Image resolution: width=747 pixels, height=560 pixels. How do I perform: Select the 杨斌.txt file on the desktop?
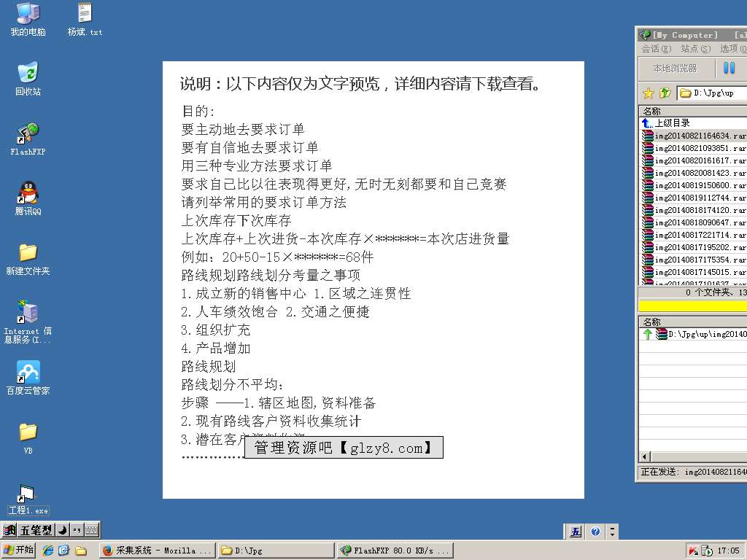[85, 19]
